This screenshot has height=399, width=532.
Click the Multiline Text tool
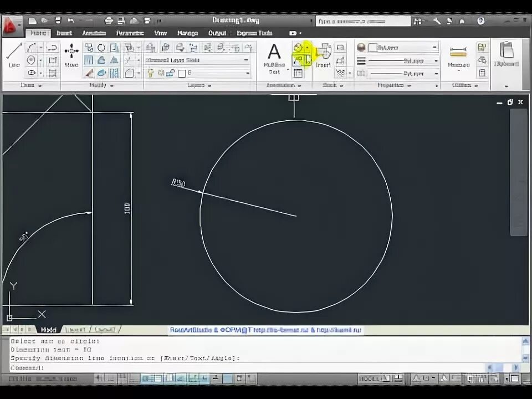coord(274,58)
